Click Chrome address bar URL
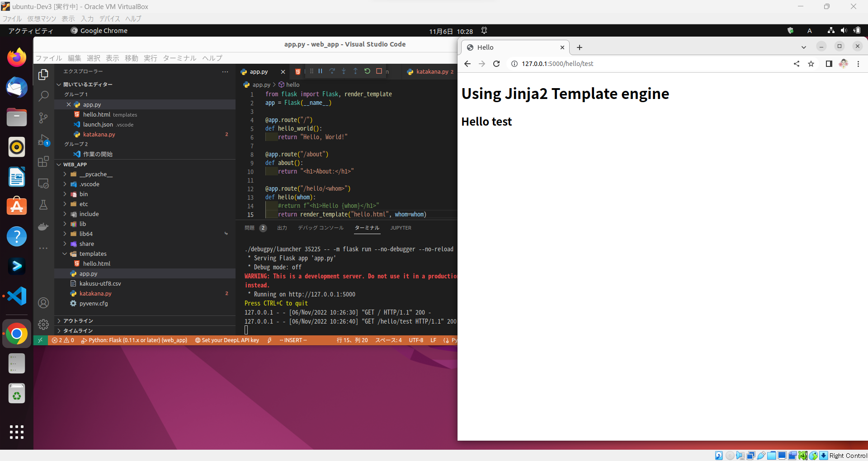868x461 pixels. coord(557,64)
